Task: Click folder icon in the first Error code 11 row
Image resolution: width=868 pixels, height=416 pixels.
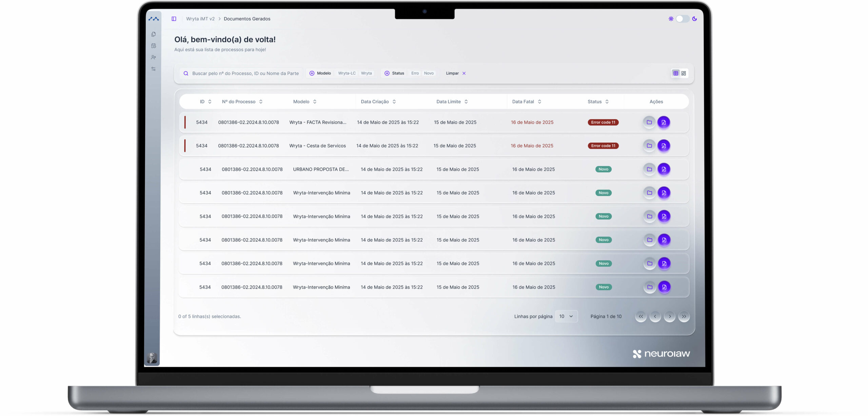Action: pos(649,122)
